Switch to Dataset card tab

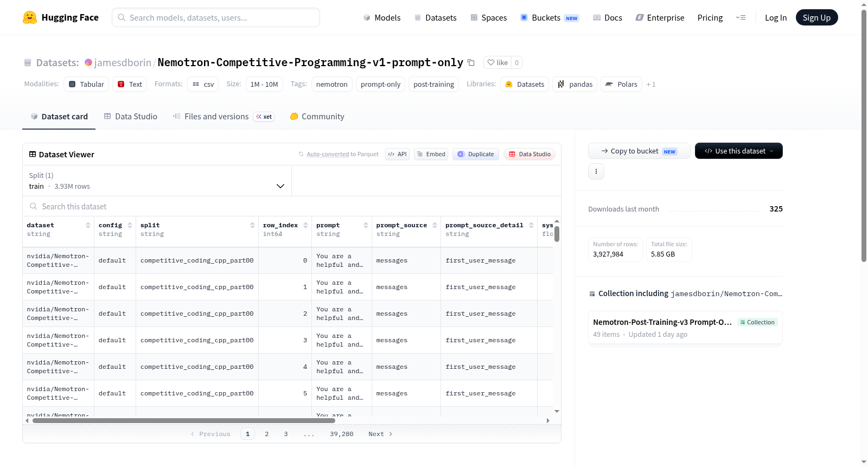[59, 117]
